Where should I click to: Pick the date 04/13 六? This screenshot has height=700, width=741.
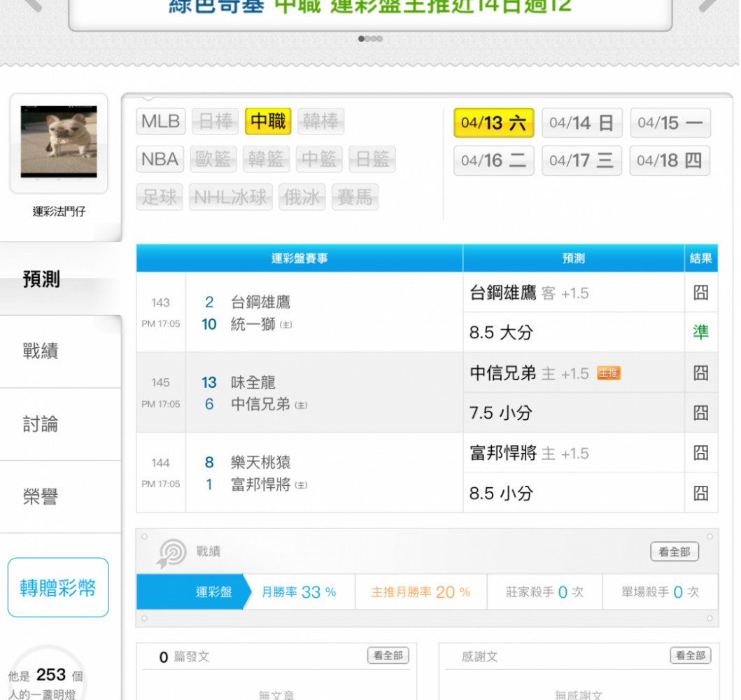[494, 123]
